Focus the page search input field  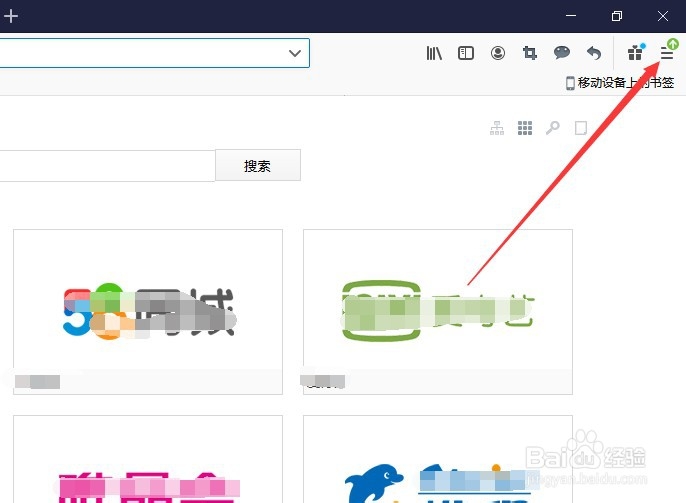(x=107, y=166)
